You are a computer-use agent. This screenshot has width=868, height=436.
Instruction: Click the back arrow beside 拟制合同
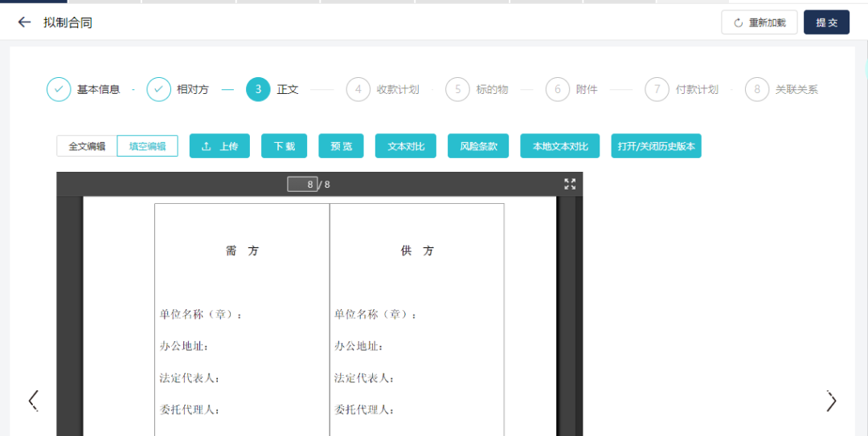(x=24, y=22)
